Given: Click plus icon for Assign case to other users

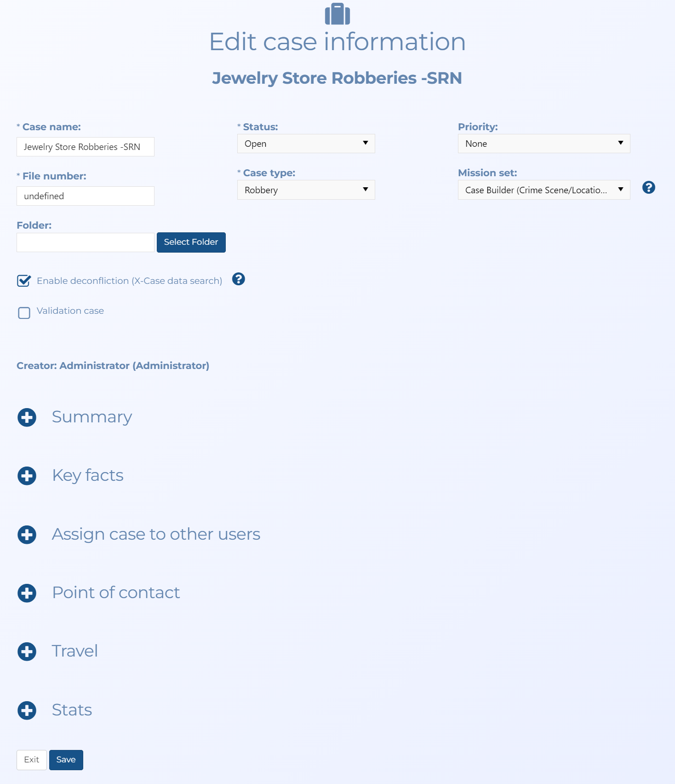Looking at the screenshot, I should click(27, 535).
